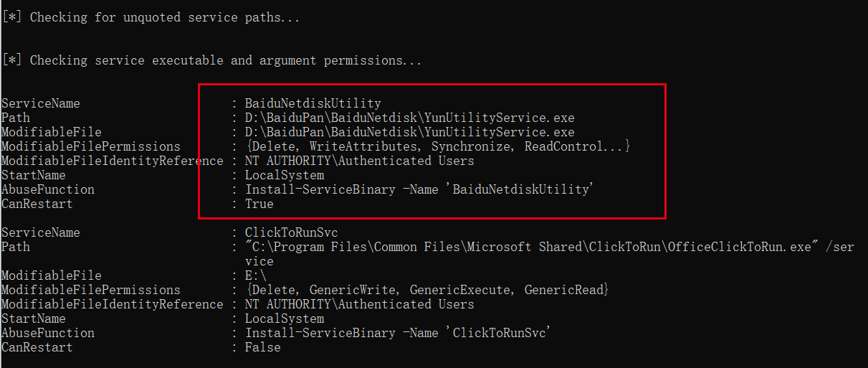This screenshot has height=368, width=868.
Task: Click LocalSystem StartName value inside the red box
Action: [x=285, y=175]
